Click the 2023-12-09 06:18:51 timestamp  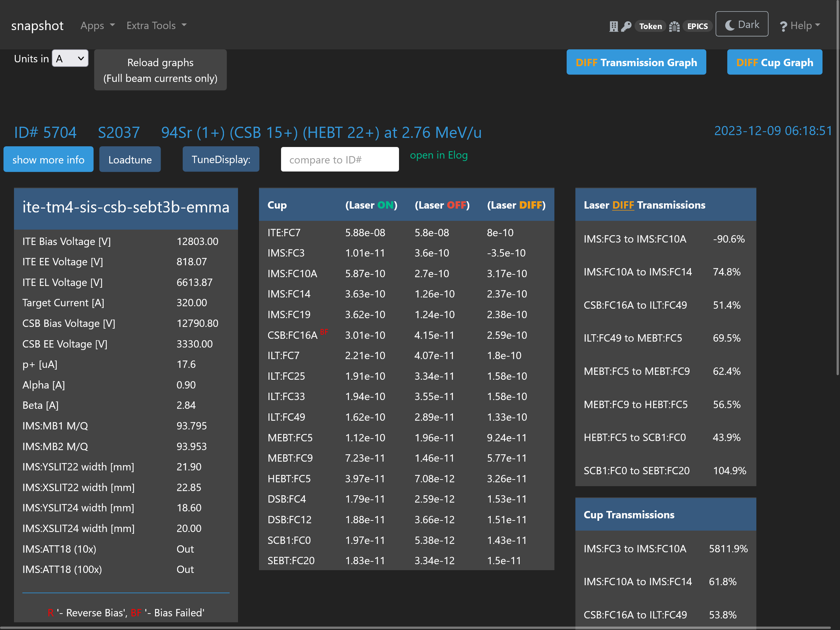tap(773, 131)
